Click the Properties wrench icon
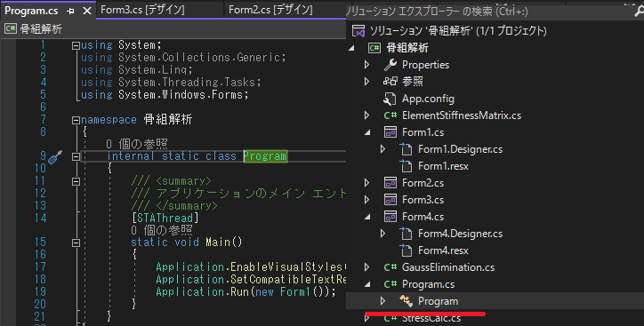Viewport: 644px width, 326px height. [390, 65]
